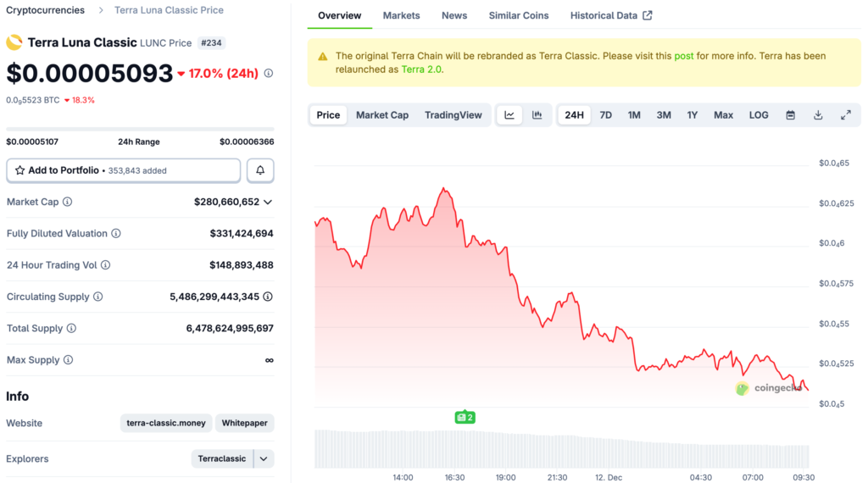Click info icon next to Market Cap
868x483 pixels.
pyautogui.click(x=68, y=203)
